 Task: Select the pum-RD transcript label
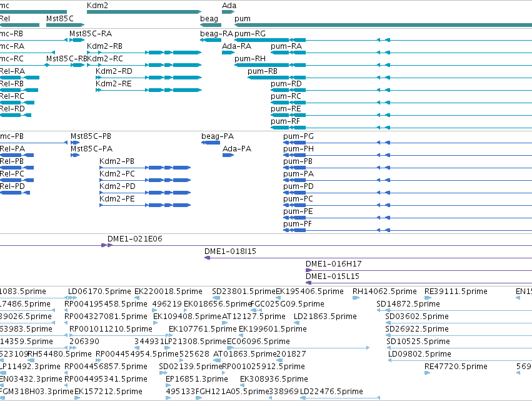point(286,84)
